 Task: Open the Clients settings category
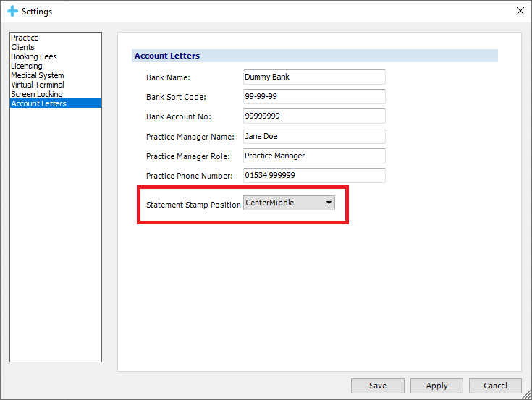pos(22,47)
